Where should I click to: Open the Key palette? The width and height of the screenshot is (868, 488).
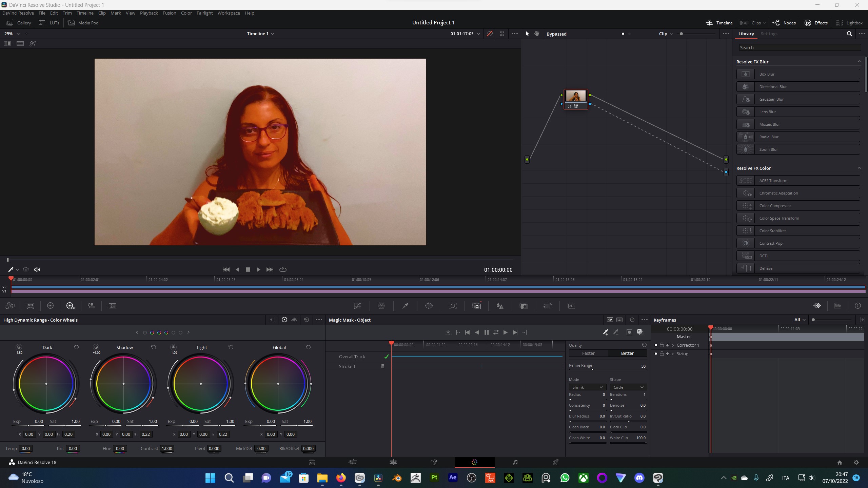tap(524, 306)
